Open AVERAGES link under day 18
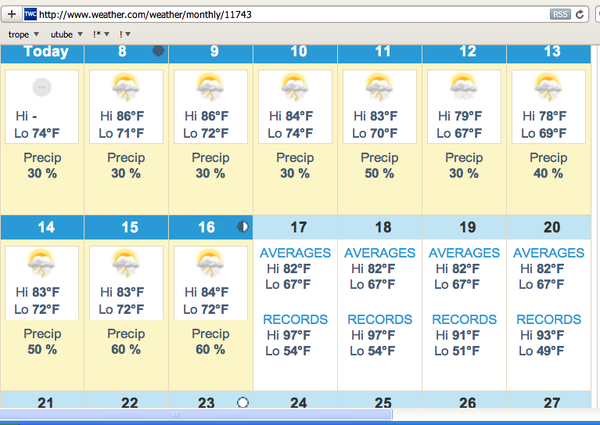 pos(380,253)
